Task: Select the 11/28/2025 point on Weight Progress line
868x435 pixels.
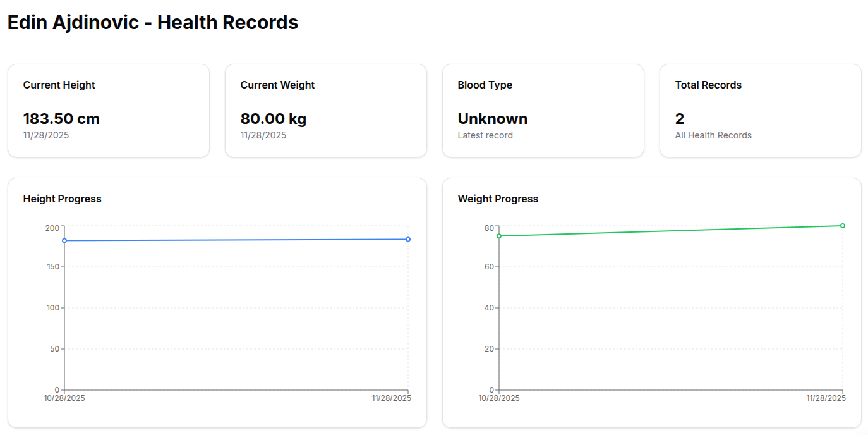Action: pos(843,226)
